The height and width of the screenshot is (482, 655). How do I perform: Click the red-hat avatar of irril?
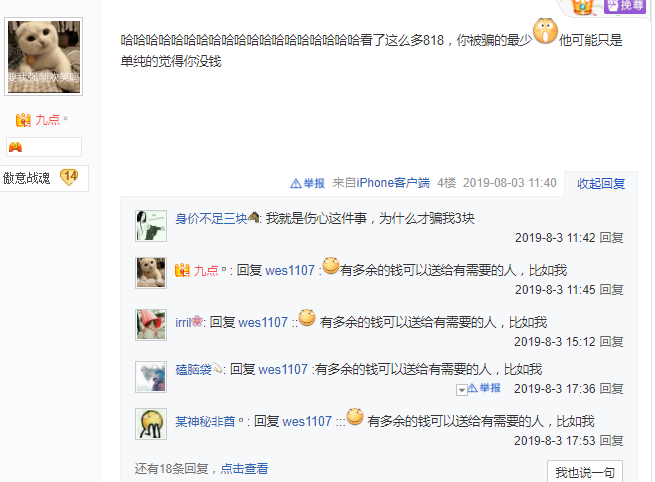151,325
